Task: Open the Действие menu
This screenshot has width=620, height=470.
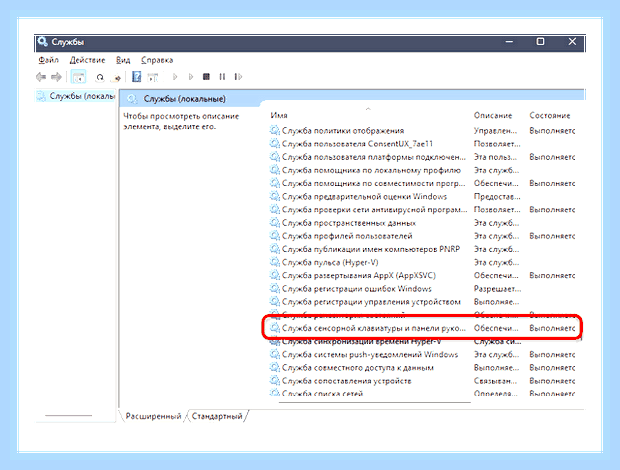Action: coord(87,60)
